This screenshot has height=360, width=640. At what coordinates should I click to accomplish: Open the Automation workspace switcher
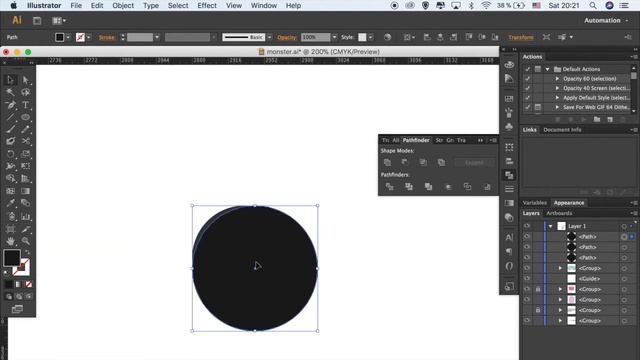pos(606,20)
